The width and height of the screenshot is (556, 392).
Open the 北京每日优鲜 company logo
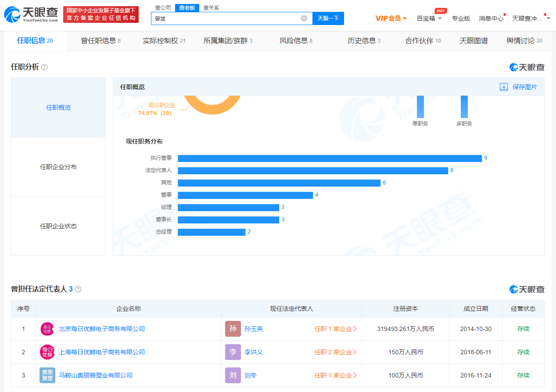click(x=47, y=329)
